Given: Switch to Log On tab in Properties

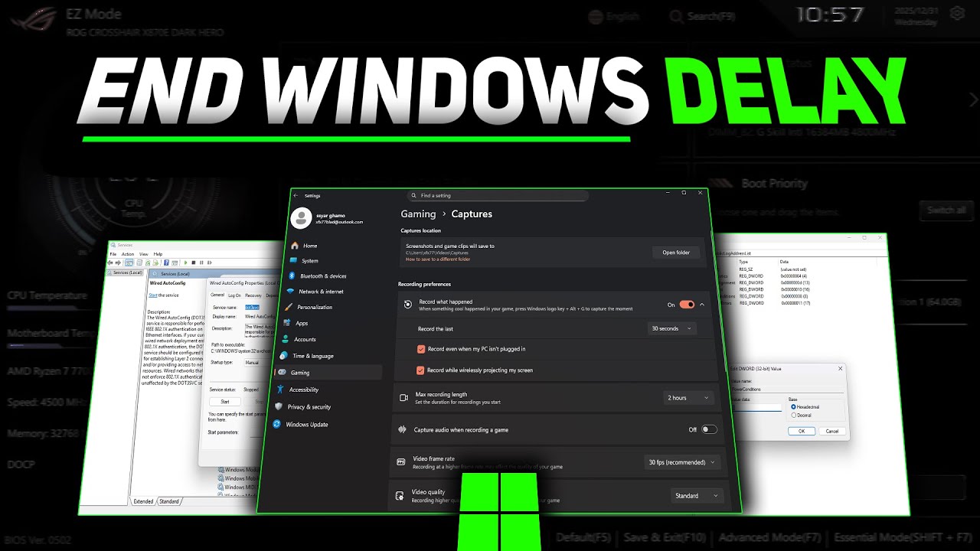Looking at the screenshot, I should (x=234, y=295).
